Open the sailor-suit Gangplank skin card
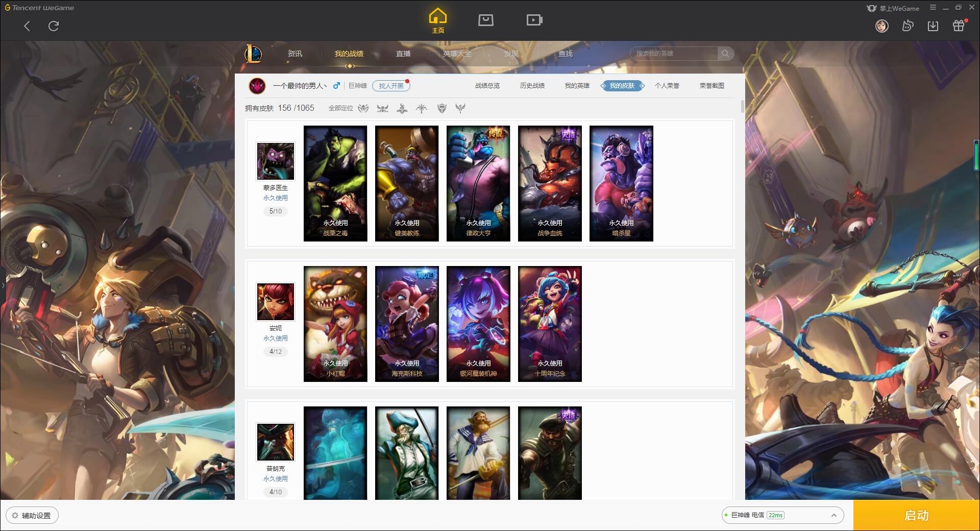 click(x=478, y=453)
